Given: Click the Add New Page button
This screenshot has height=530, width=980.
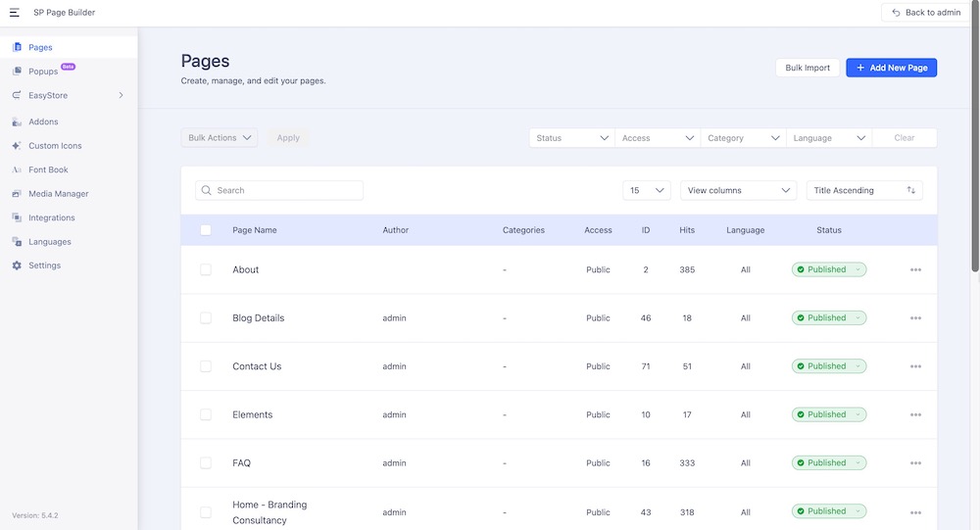Looking at the screenshot, I should 891,68.
